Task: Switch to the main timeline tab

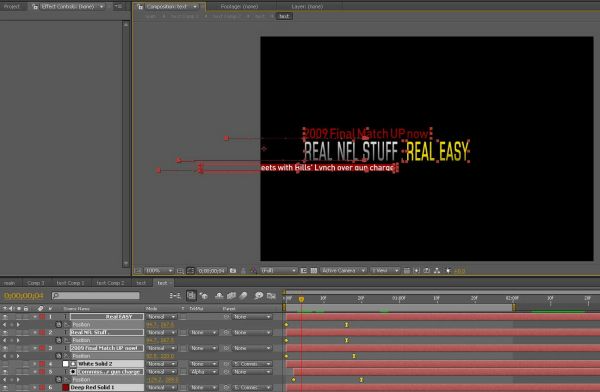Action: 10,283
